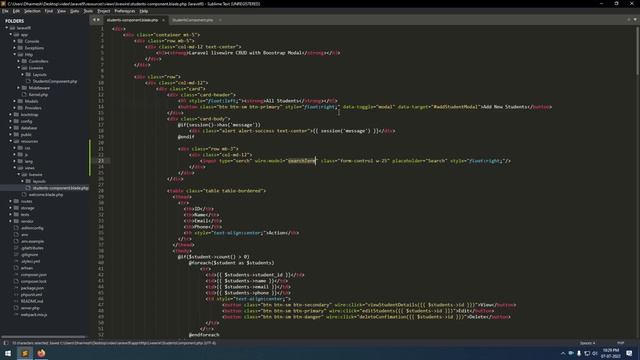Expand the Middleware folder

coord(18,88)
